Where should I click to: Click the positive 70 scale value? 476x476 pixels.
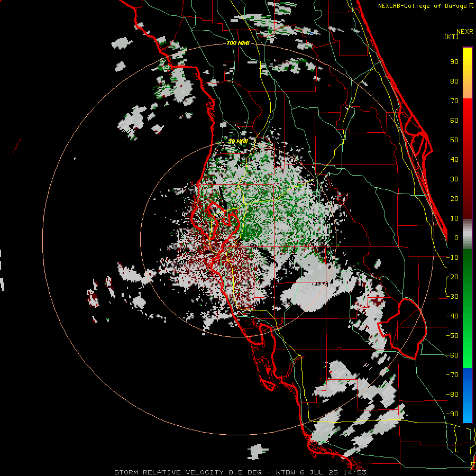point(454,101)
